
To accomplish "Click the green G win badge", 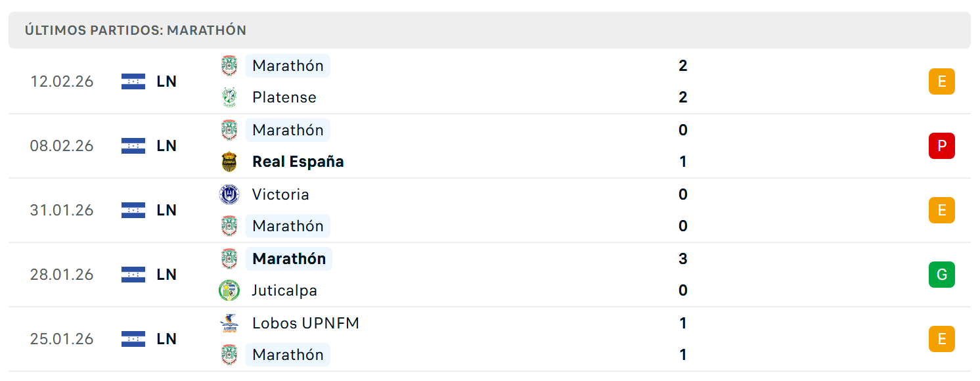I will pyautogui.click(x=941, y=275).
